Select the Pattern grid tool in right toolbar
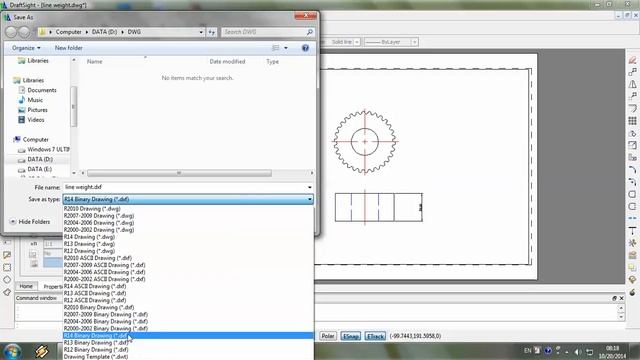 coord(632,121)
